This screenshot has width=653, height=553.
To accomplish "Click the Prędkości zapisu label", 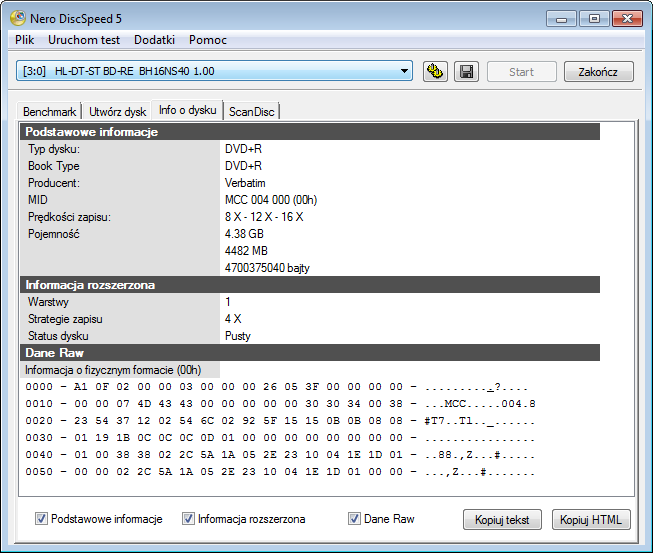I will pyautogui.click(x=69, y=217).
